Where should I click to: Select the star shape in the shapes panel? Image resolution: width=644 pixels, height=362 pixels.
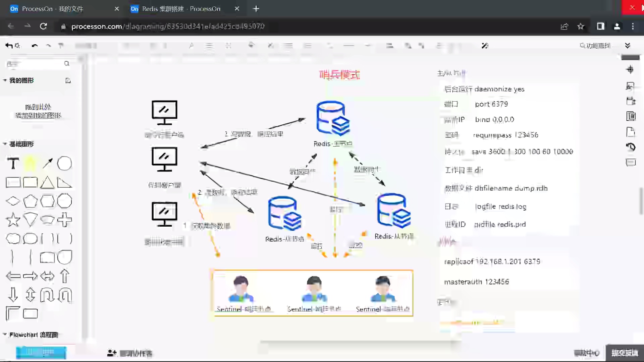[x=13, y=220]
